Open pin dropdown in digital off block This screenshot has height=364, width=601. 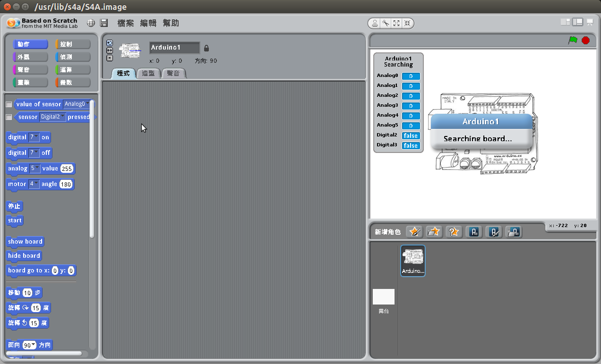tap(34, 153)
